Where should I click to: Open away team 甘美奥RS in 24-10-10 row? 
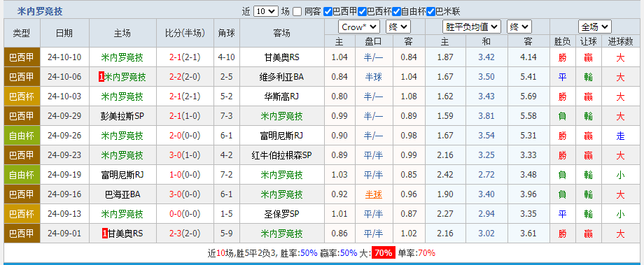coord(281,57)
